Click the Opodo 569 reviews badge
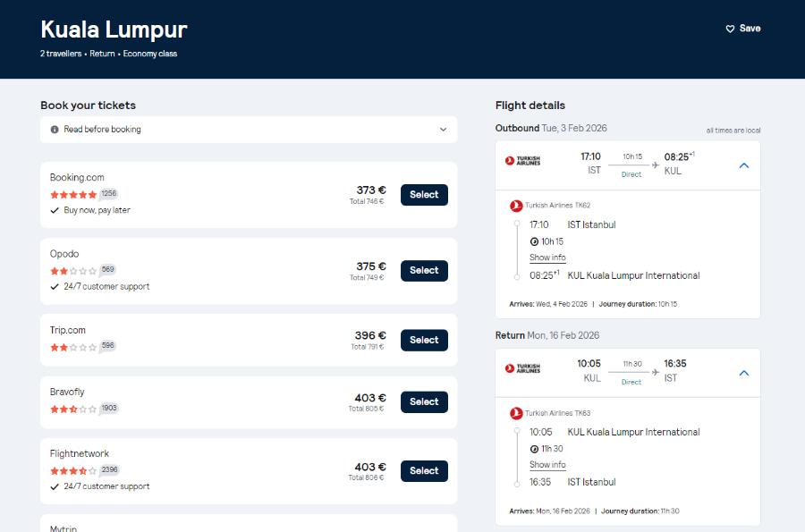This screenshot has height=532, width=805. pos(108,269)
